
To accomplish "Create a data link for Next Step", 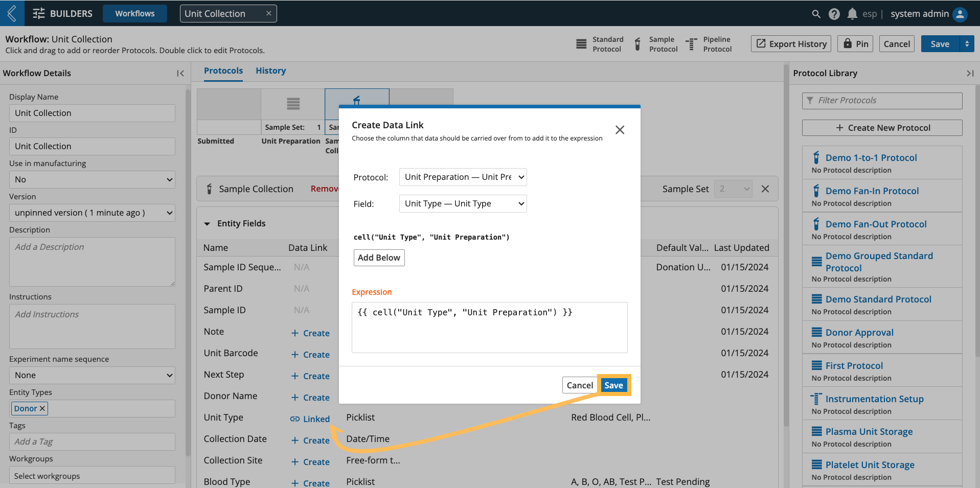I will (x=310, y=376).
